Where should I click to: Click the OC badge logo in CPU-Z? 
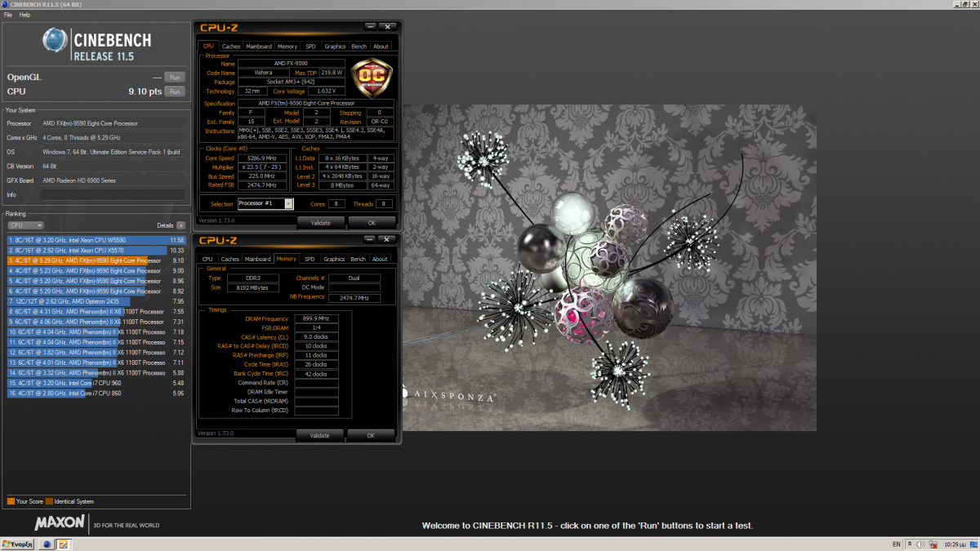372,78
